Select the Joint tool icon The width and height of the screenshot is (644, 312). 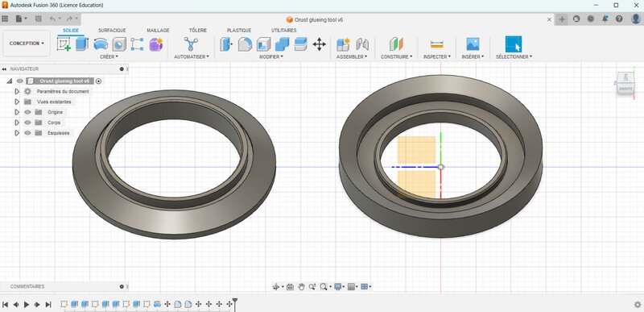tap(361, 44)
